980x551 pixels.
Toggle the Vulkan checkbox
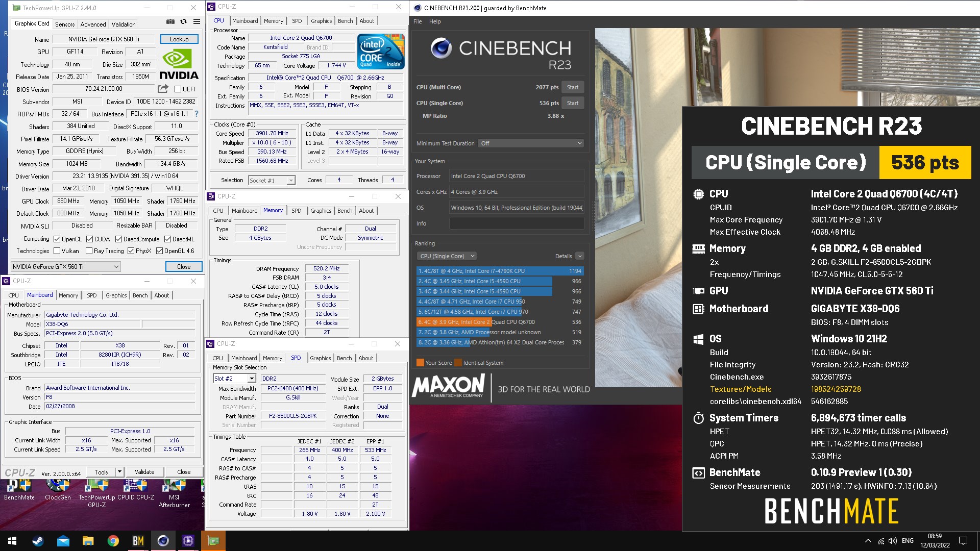pyautogui.click(x=57, y=251)
